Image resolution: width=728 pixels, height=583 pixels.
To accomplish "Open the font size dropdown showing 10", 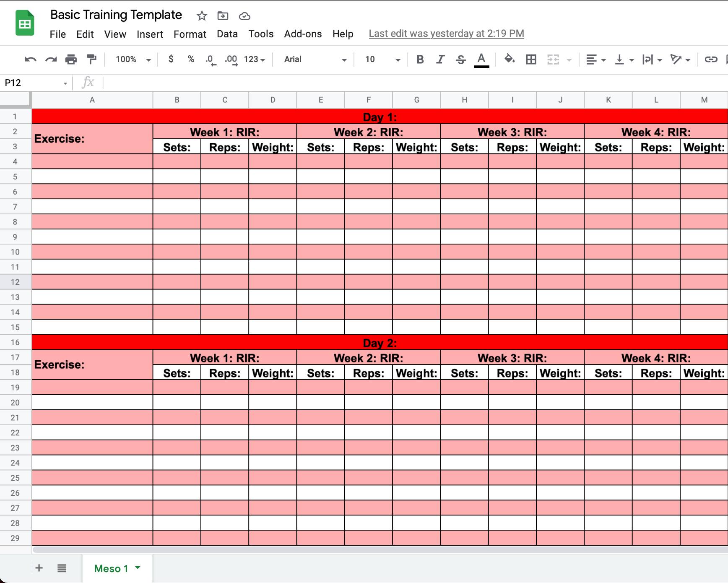I will point(383,60).
